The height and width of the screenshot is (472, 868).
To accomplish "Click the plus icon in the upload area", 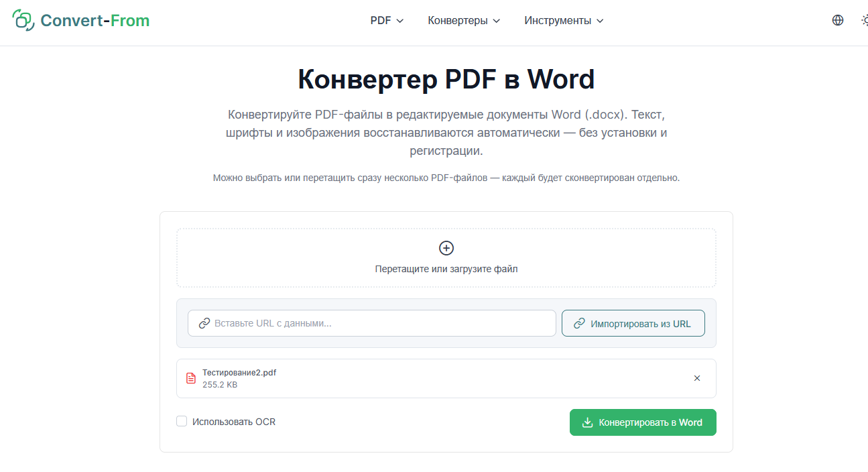I will 446,248.
